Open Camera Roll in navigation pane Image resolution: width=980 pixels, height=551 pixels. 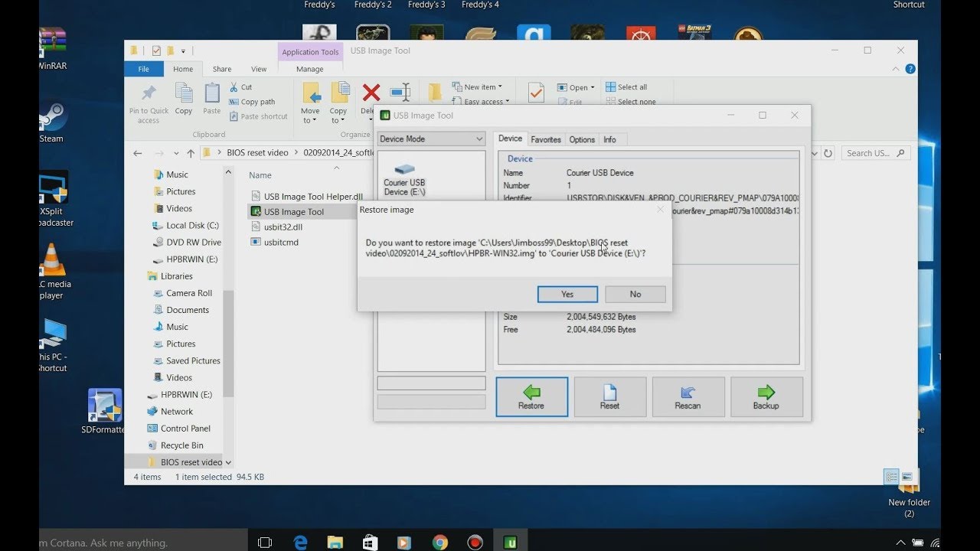coord(183,293)
